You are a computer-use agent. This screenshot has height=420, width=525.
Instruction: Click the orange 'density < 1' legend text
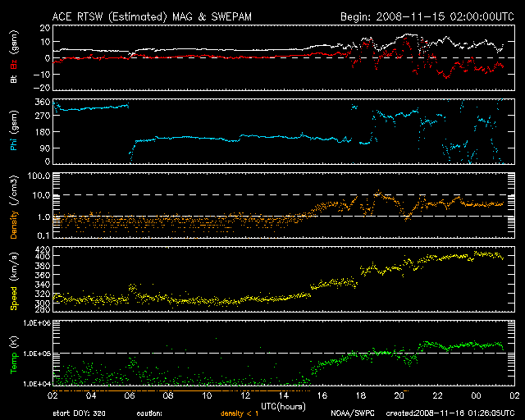click(240, 413)
